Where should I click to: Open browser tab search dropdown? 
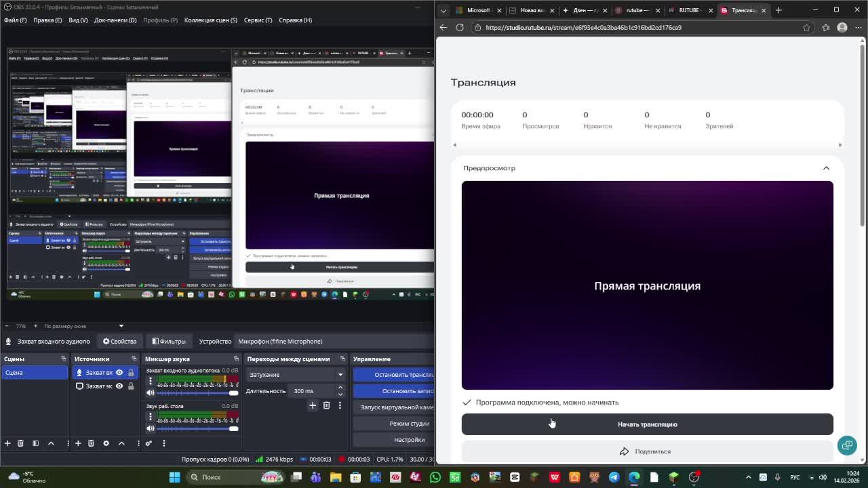443,10
